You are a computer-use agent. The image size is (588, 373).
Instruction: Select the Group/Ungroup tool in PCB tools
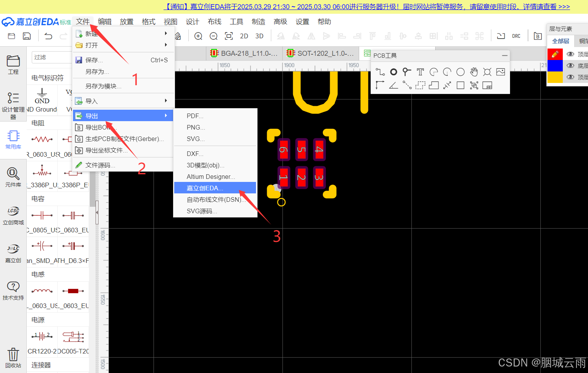pyautogui.click(x=474, y=85)
